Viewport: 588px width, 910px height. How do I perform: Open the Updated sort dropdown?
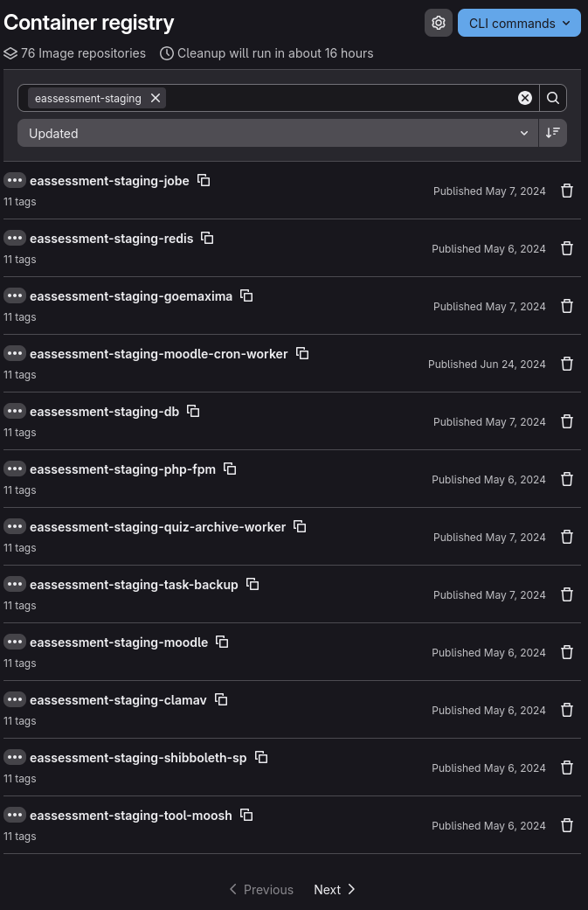pos(278,133)
